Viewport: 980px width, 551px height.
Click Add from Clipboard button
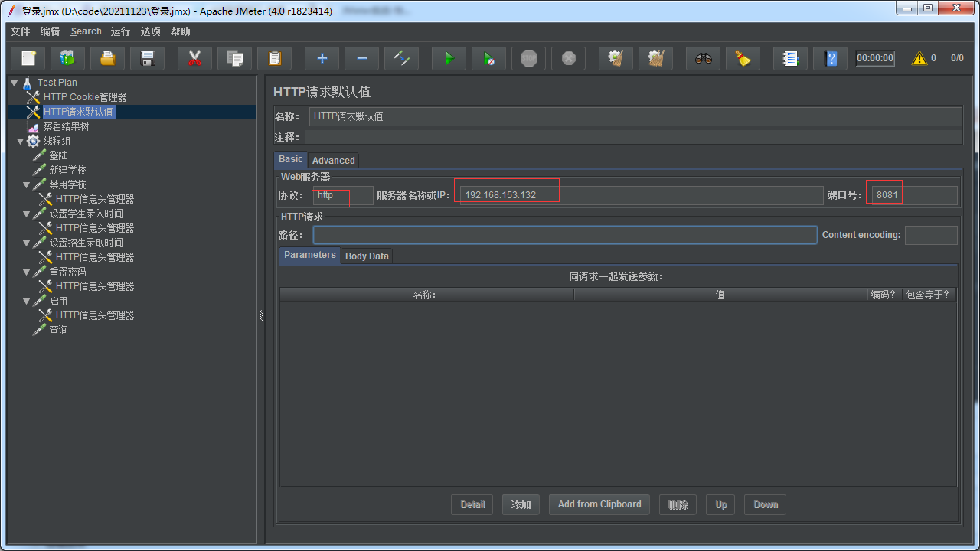[599, 504]
